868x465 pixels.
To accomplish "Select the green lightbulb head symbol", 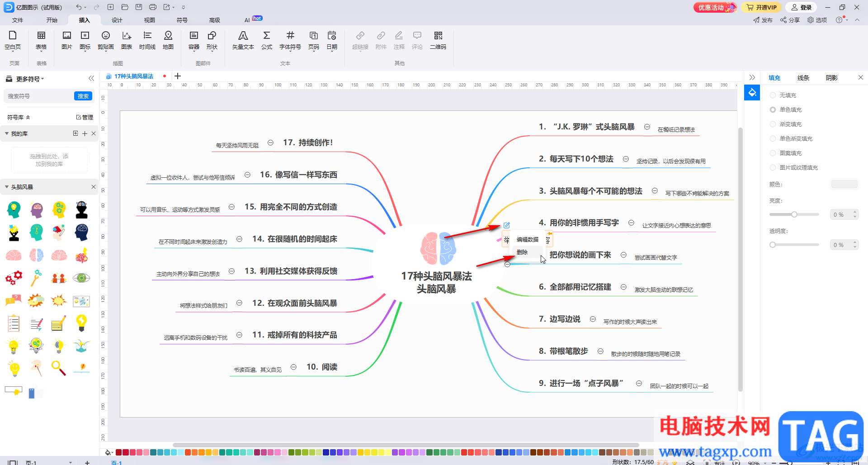I will pos(14,209).
